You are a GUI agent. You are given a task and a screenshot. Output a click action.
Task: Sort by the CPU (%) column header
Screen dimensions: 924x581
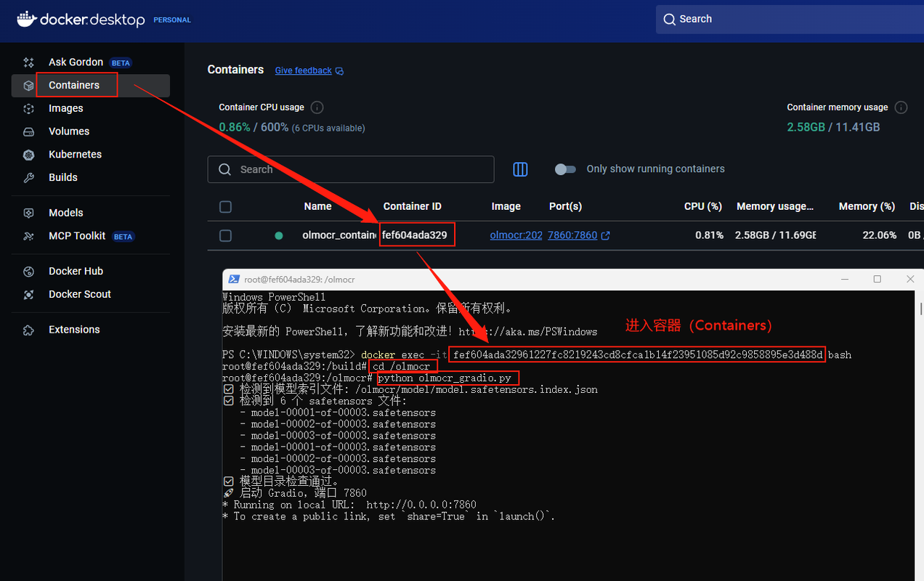click(703, 206)
